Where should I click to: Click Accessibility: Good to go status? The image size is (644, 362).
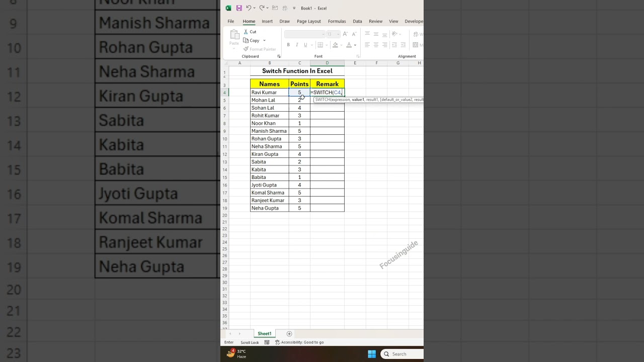(x=299, y=342)
